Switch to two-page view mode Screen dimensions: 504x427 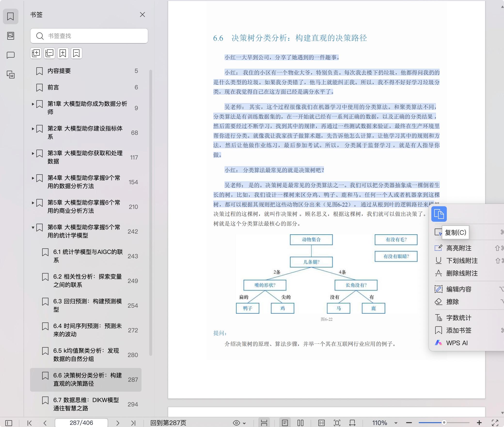pos(300,423)
